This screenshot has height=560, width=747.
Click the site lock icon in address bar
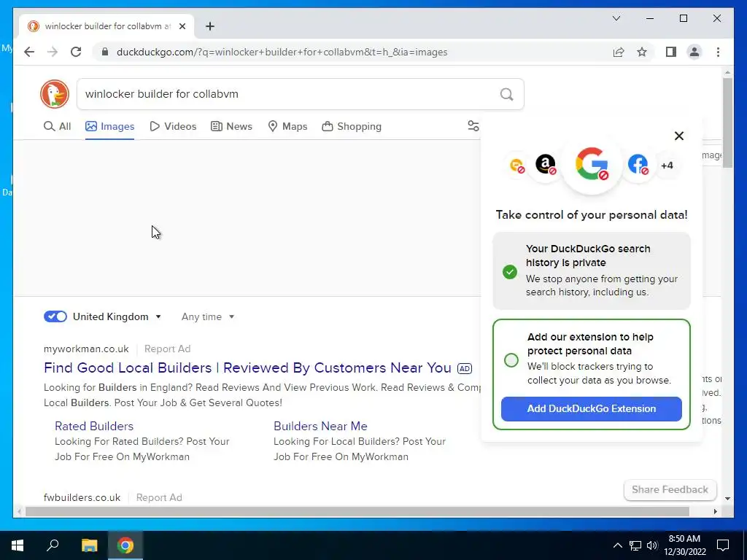105,52
